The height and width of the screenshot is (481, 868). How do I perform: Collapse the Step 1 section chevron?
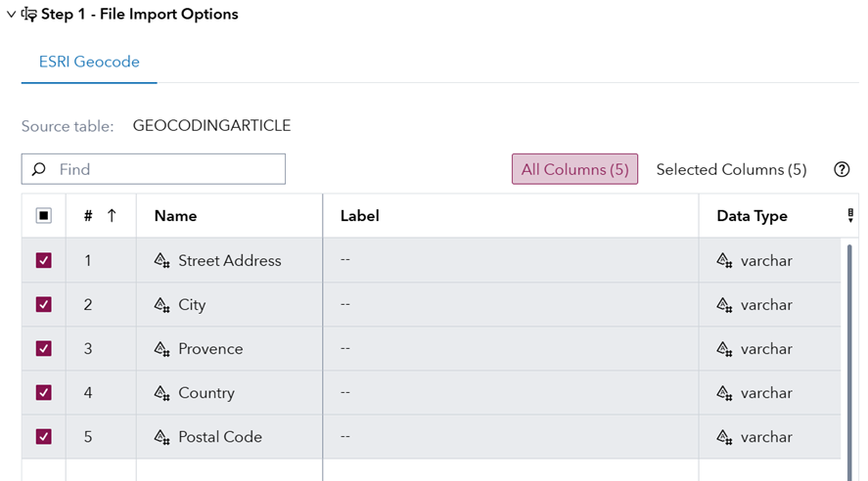pos(11,15)
